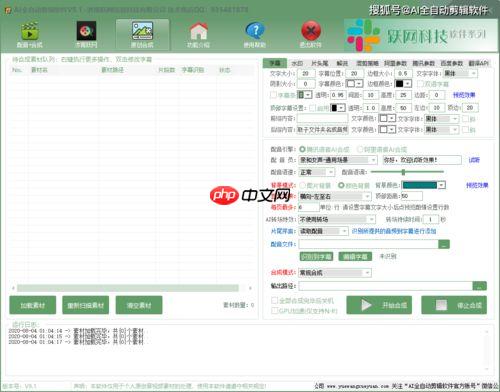Switch to the 片头尾 tab
The width and height of the screenshot is (500, 392).
tap(320, 63)
